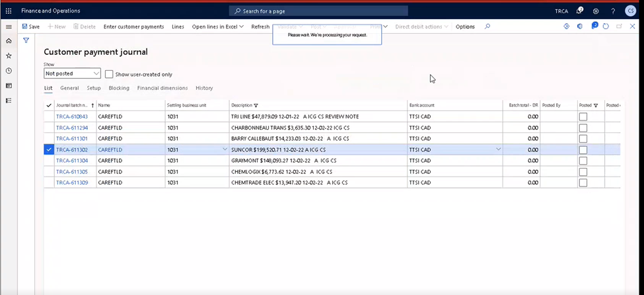This screenshot has width=644, height=295.
Task: Click the page refresh circular arrow icon
Action: (x=606, y=26)
